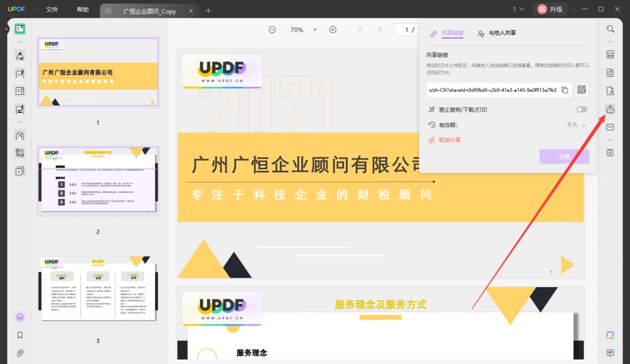Open the Reader mode icon in left sidebar
The width and height of the screenshot is (630, 364).
(x=20, y=29)
